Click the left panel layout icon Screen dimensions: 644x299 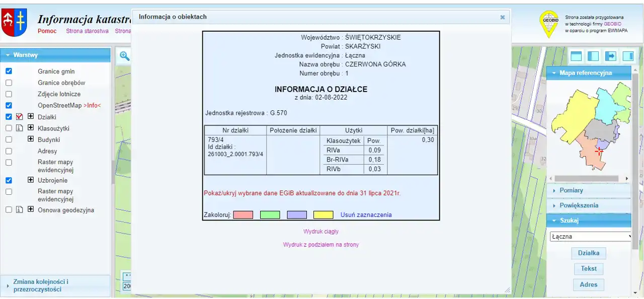[593, 56]
